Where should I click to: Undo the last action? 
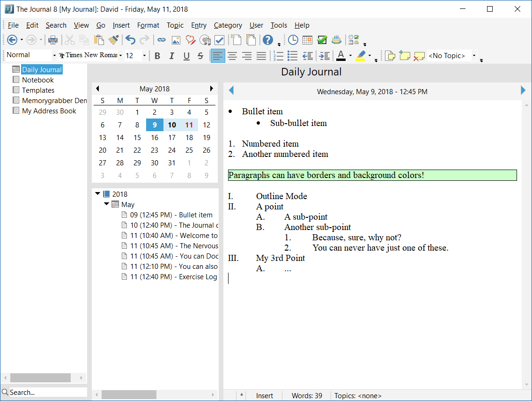tap(130, 40)
